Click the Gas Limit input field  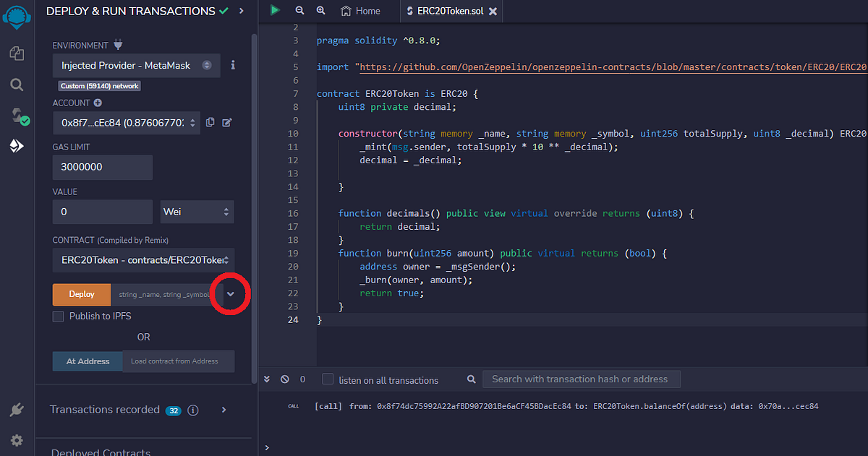coord(103,167)
